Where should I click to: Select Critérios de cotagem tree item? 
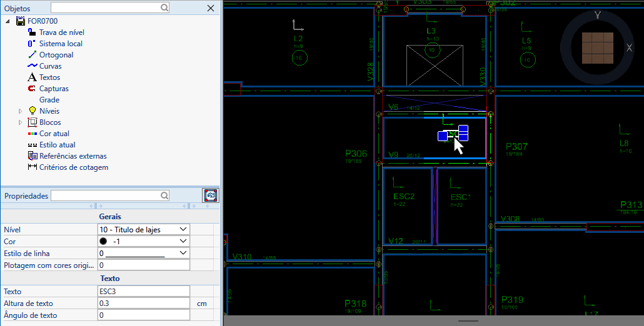point(73,167)
